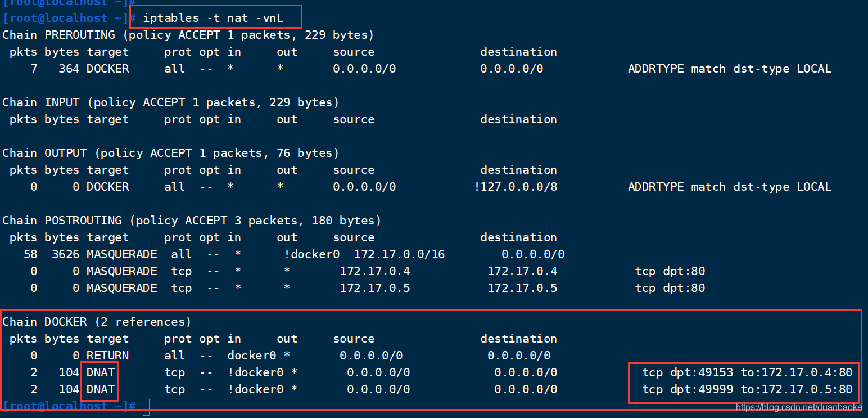Click the source '172.17.0.0/16'
This screenshot has height=418, width=868.
pyautogui.click(x=399, y=254)
